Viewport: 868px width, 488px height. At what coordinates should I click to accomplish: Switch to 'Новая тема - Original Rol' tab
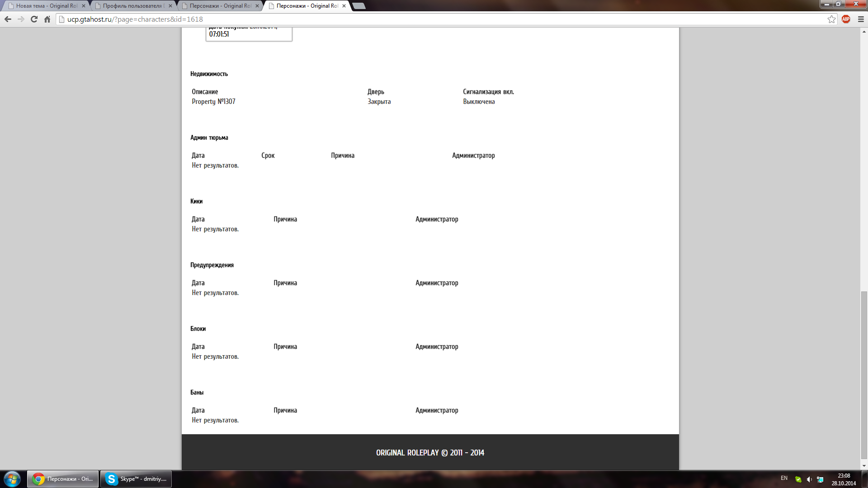[x=45, y=6]
